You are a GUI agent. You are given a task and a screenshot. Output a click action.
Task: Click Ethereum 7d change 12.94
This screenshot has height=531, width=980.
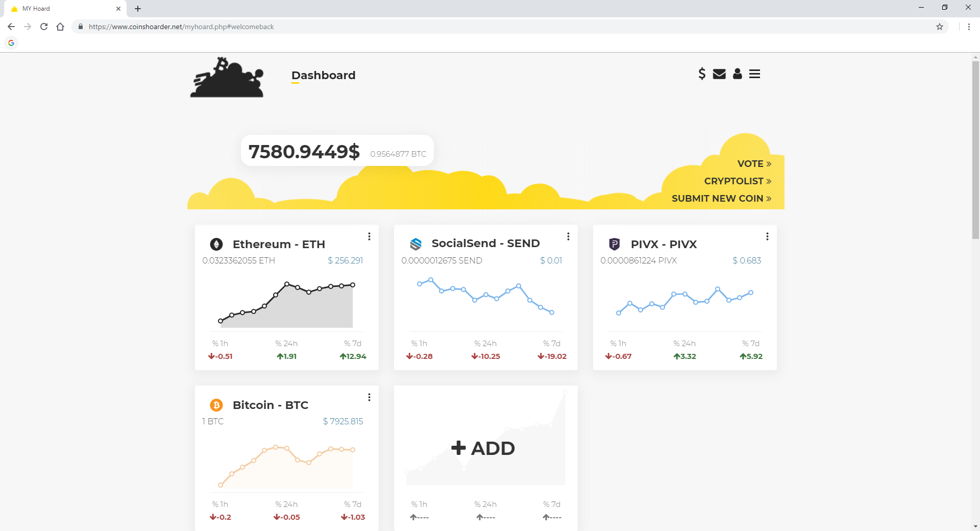[x=353, y=356]
